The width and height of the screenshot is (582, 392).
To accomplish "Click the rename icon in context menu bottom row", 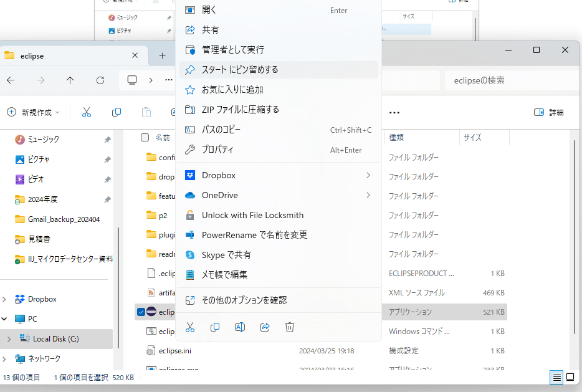I will [240, 327].
